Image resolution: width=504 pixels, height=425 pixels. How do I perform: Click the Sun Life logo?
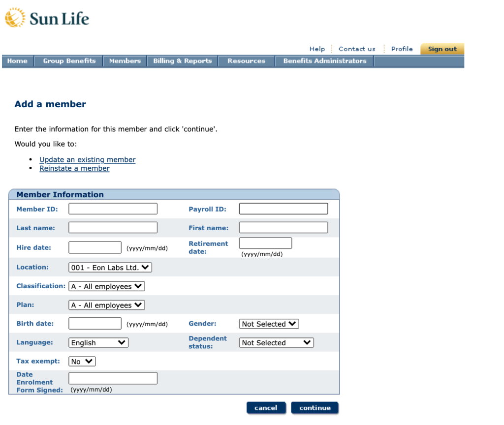(47, 19)
